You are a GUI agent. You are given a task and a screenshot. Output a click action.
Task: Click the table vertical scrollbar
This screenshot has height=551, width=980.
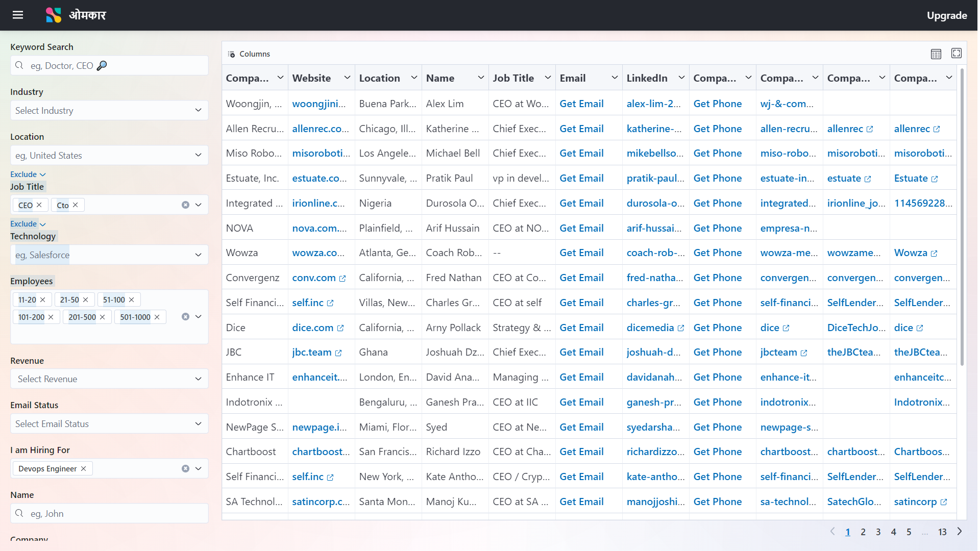(962, 217)
